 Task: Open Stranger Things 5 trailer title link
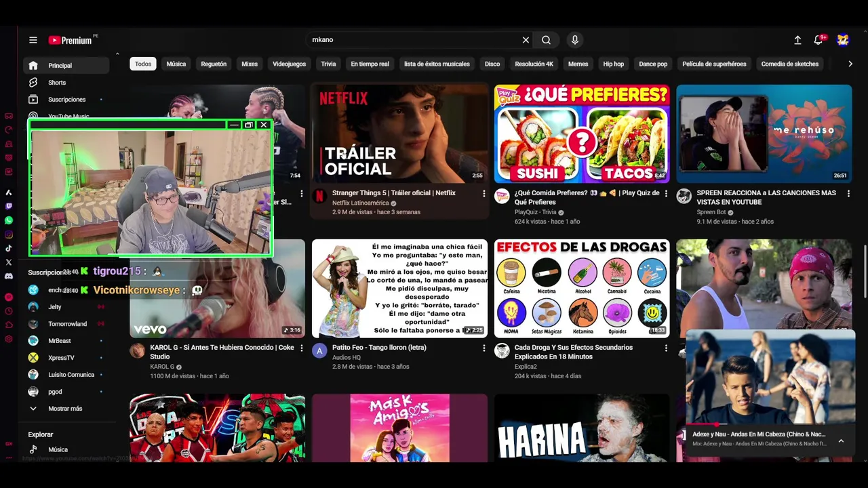[394, 193]
